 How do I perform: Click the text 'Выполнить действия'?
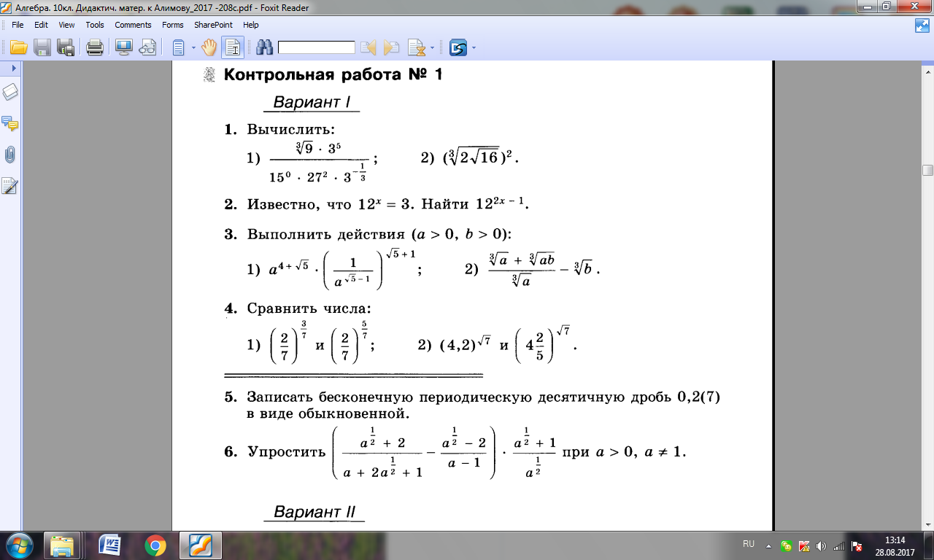click(x=325, y=234)
